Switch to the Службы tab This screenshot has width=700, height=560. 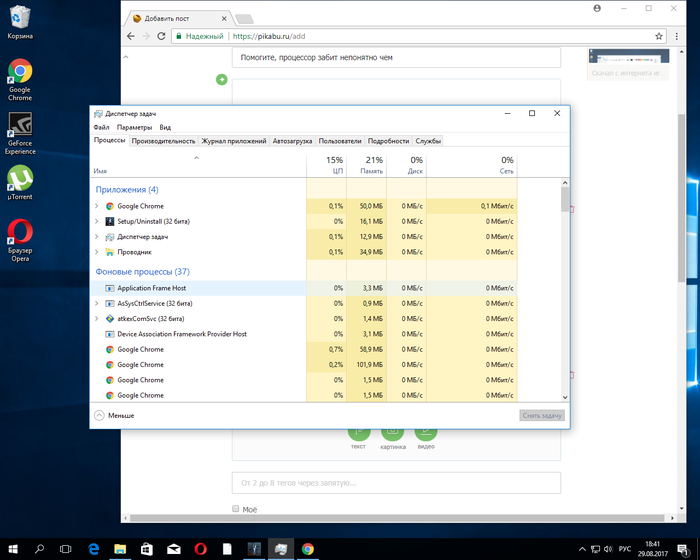pyautogui.click(x=428, y=141)
